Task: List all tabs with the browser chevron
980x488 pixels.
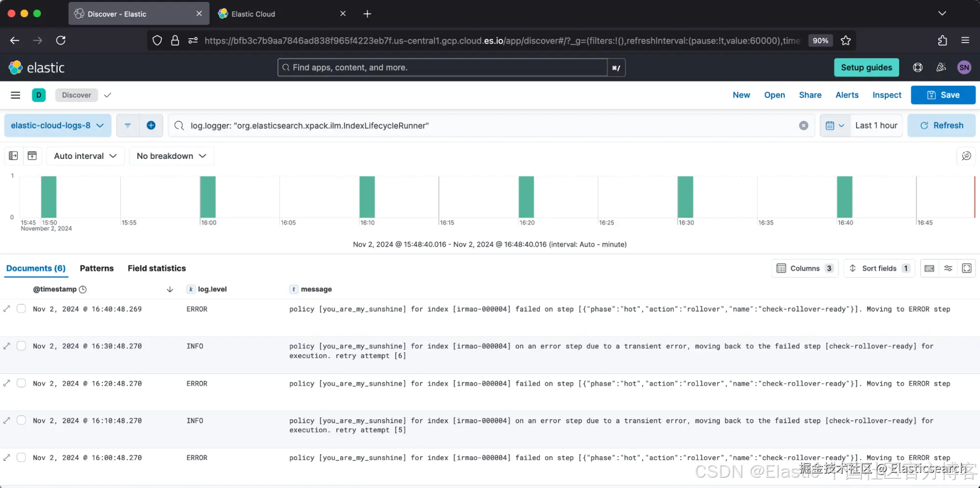Action: [942, 14]
